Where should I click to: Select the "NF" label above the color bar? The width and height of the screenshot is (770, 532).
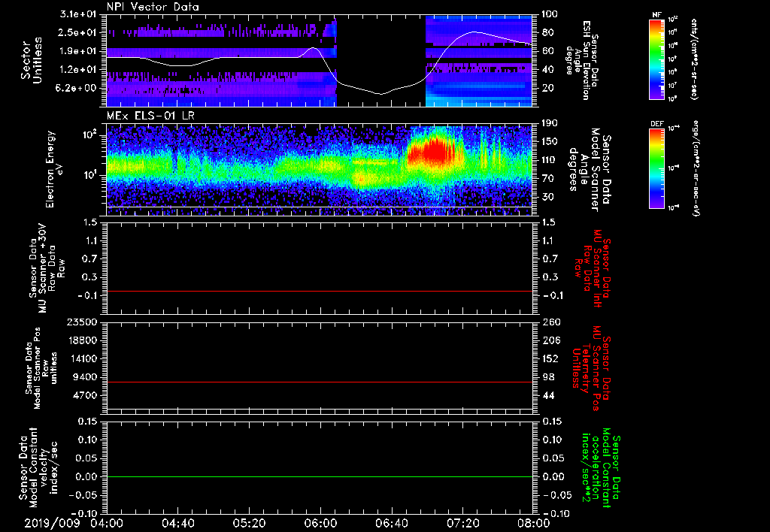[656, 15]
